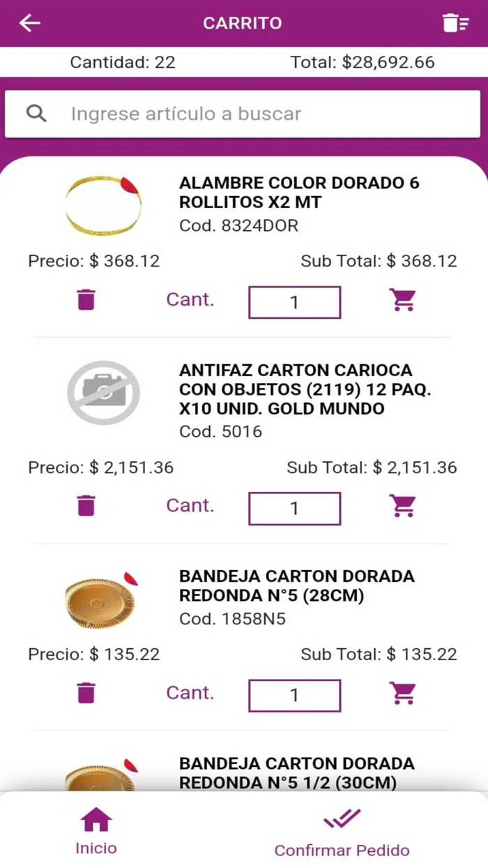
Task: Delete the ANTIFAZ CARTON CARIOCA item
Action: [86, 505]
